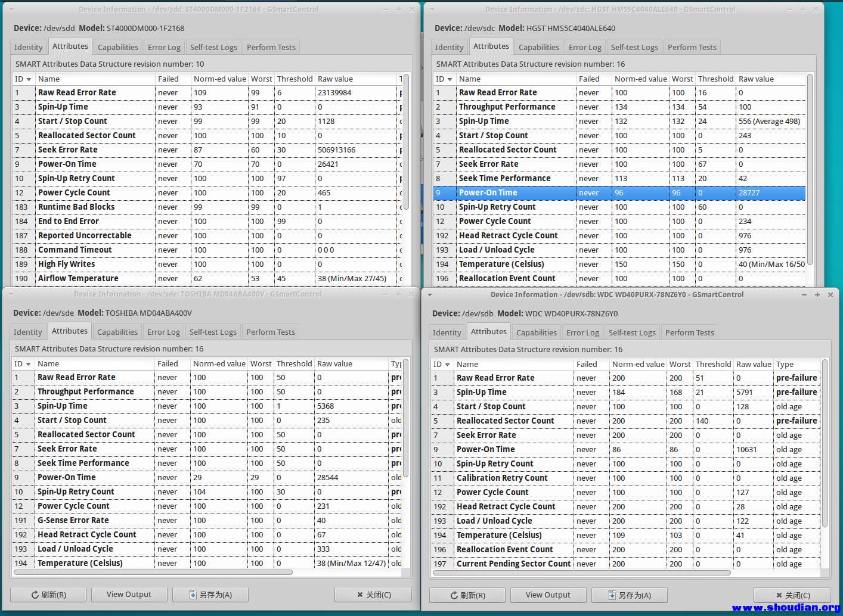The height and width of the screenshot is (616, 843).
Task: Select High Fly Writes row in ST4000DM000 window
Action: coord(207,264)
